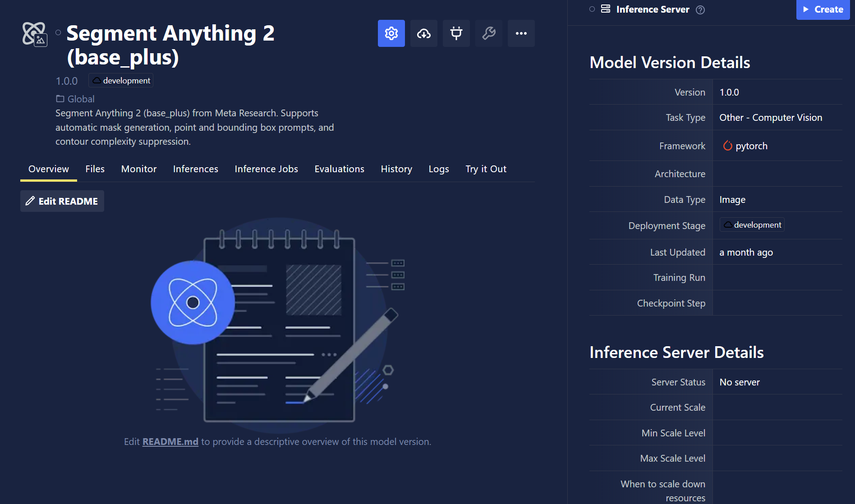Open the three-dot more options menu
This screenshot has height=504, width=855.
tap(521, 33)
